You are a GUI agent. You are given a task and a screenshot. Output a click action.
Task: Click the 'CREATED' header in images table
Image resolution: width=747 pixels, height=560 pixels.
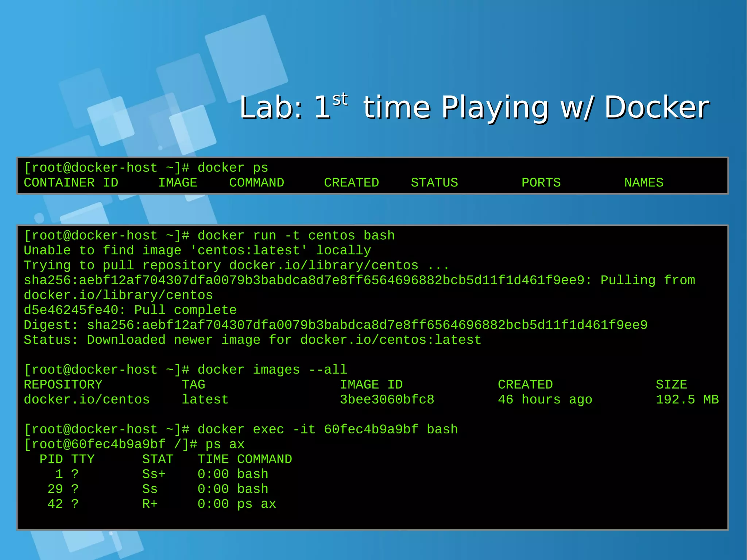coord(525,385)
